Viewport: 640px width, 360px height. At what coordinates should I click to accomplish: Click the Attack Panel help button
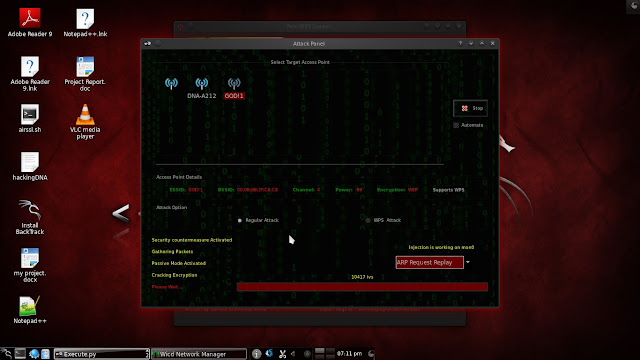tap(460, 43)
